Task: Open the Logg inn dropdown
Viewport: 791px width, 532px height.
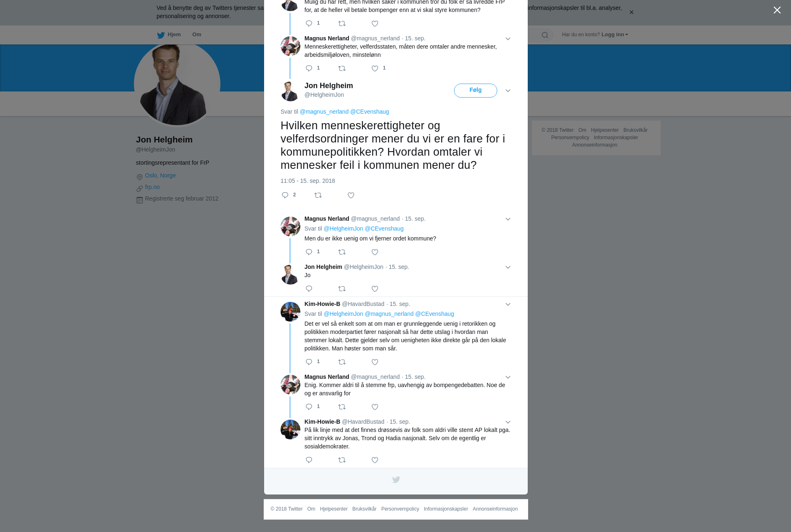Action: (615, 35)
